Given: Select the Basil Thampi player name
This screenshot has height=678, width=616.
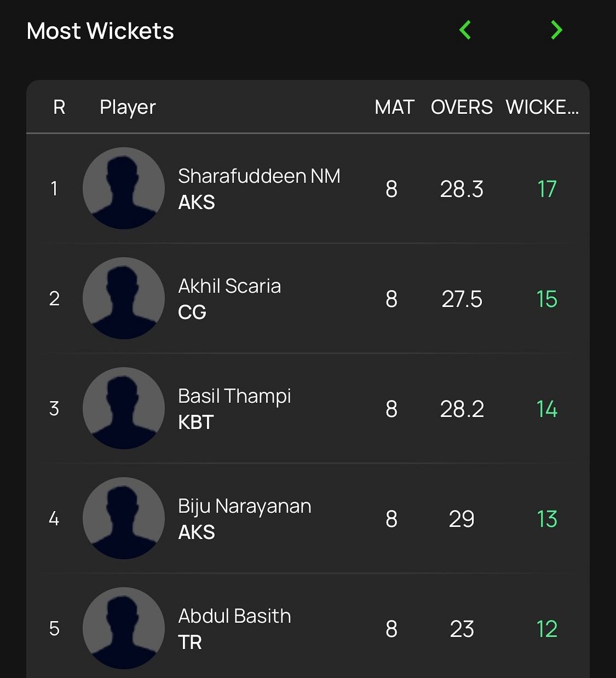Looking at the screenshot, I should coord(234,396).
